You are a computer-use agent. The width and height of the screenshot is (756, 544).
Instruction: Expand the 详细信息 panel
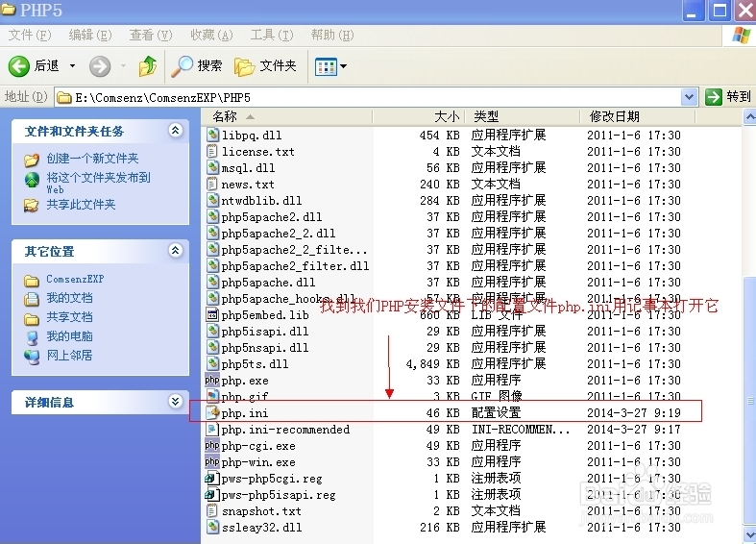175,401
